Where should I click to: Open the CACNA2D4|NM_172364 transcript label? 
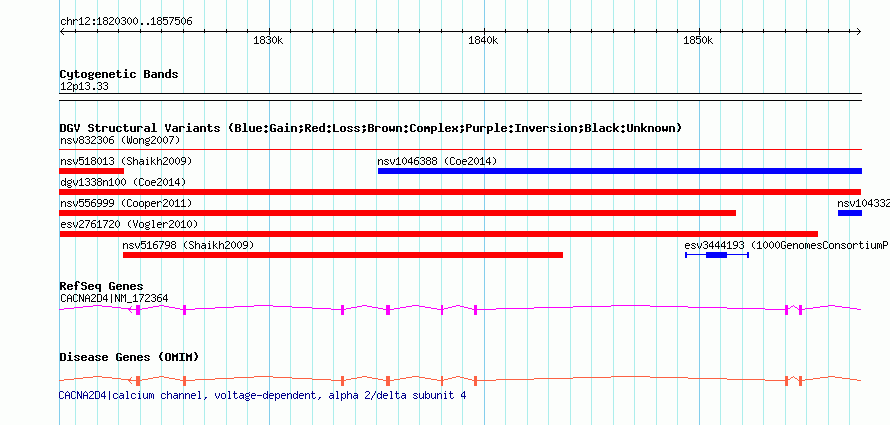(x=114, y=298)
